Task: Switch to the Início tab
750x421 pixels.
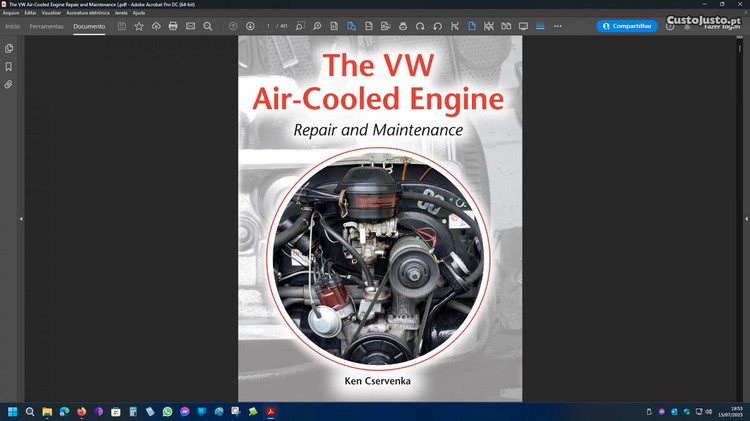Action: pos(12,26)
